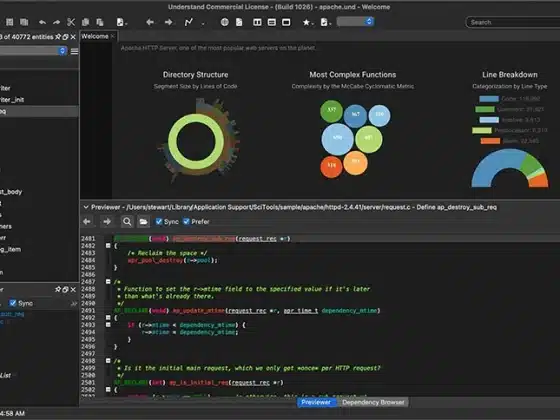This screenshot has width=560, height=420.
Task: Switch to the Welcome tab
Action: click(95, 36)
